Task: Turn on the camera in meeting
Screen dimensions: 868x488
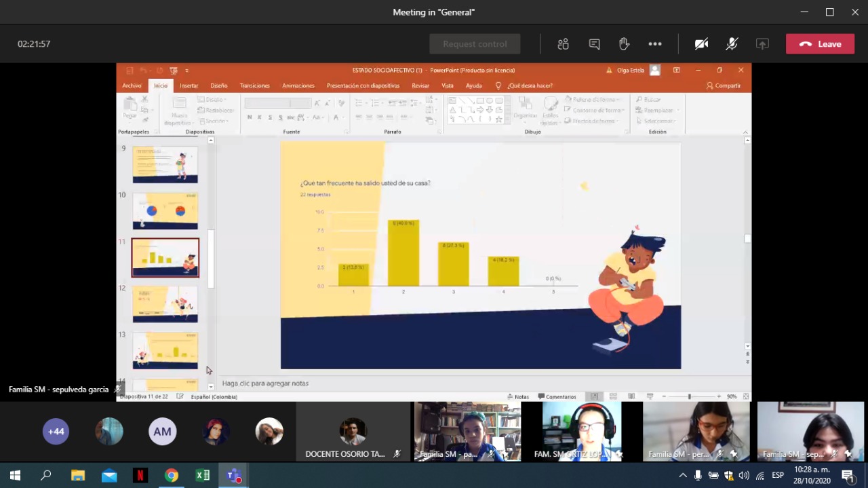Action: pyautogui.click(x=701, y=44)
